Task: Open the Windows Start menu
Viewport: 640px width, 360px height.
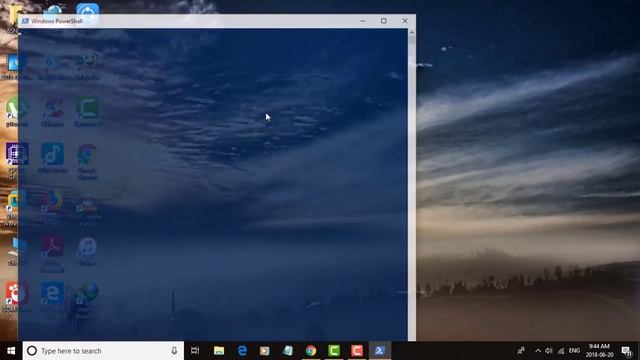Action: click(x=11, y=351)
